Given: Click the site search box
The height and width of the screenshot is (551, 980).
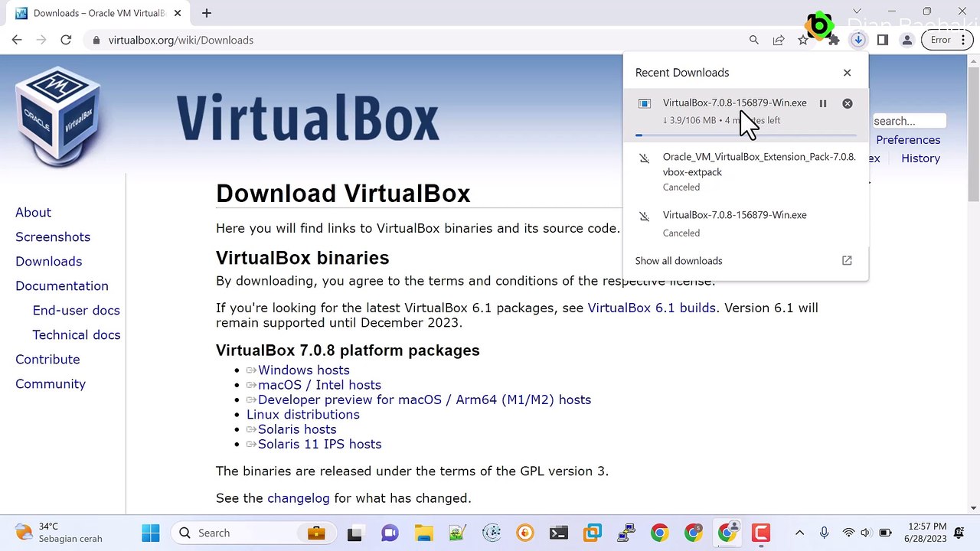Looking at the screenshot, I should click(909, 121).
